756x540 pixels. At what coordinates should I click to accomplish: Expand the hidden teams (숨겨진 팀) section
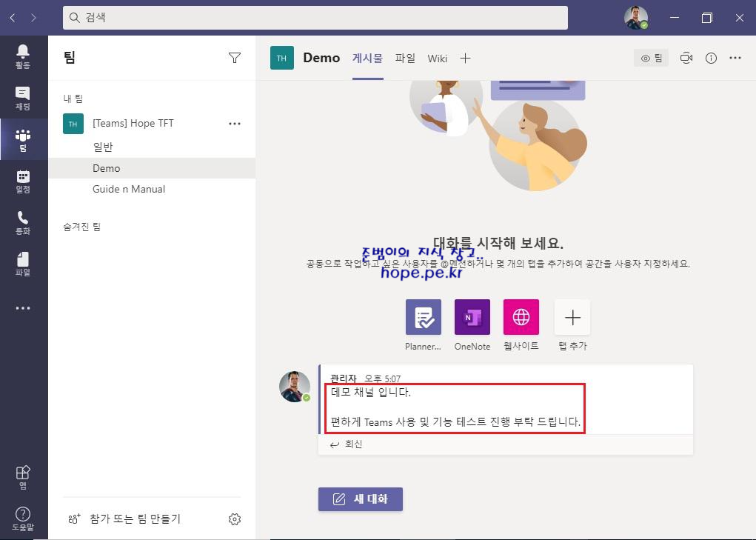[x=82, y=227]
